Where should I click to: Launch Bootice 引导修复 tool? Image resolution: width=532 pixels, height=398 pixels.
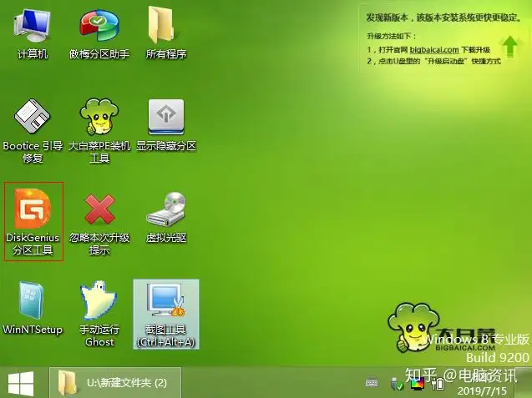(33, 130)
